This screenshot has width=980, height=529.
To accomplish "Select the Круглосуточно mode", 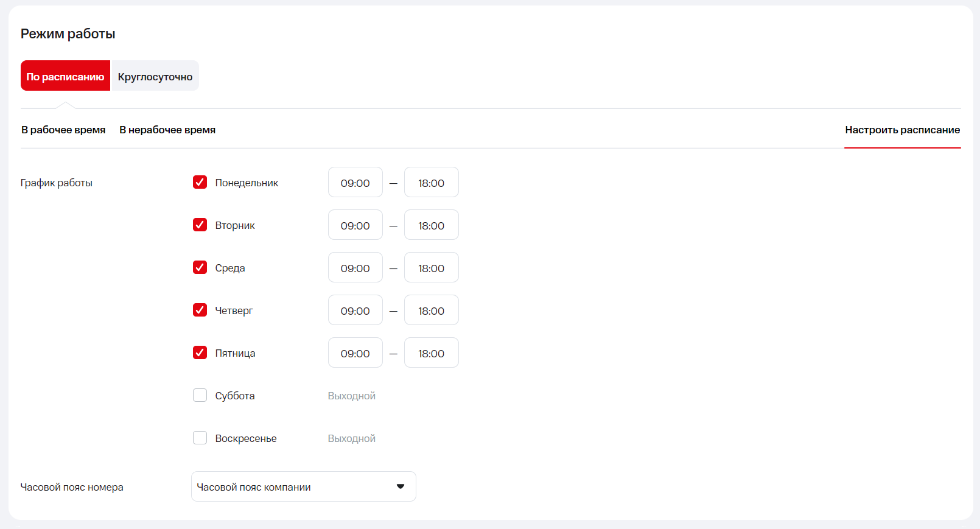I will tap(155, 76).
